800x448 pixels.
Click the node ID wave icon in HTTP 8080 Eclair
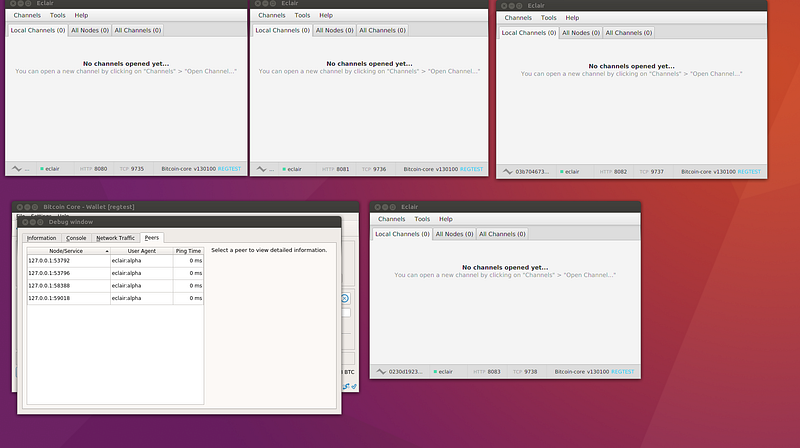click(x=16, y=169)
